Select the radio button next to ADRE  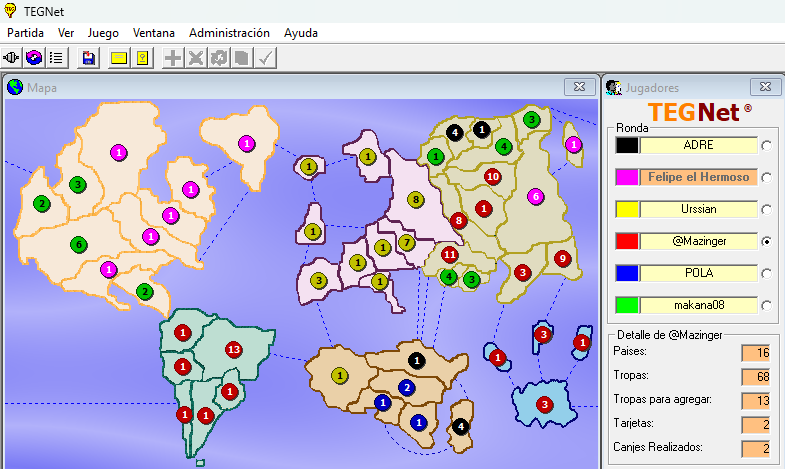tap(767, 145)
